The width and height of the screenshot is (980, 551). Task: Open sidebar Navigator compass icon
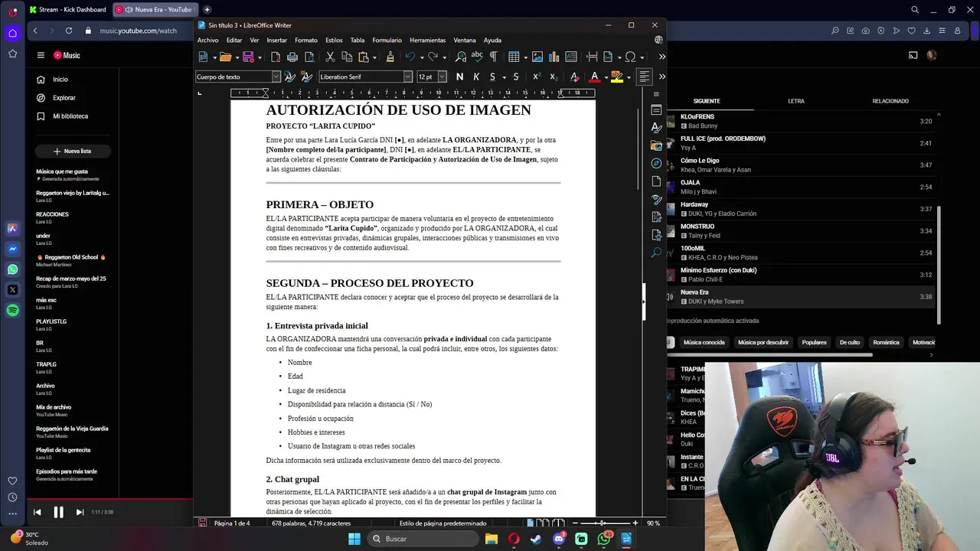click(656, 164)
